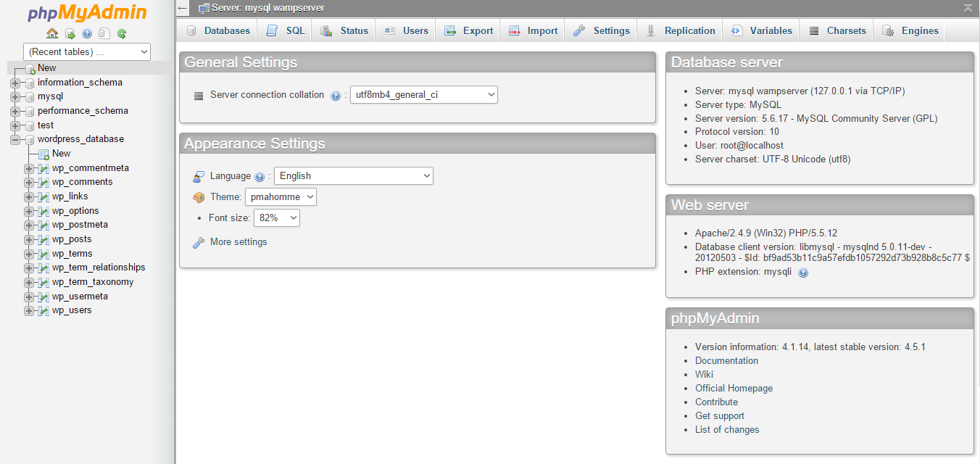This screenshot has height=464, width=980.
Task: Open phpMyAdmin documentation blue question icon in sidebar
Action: (87, 33)
